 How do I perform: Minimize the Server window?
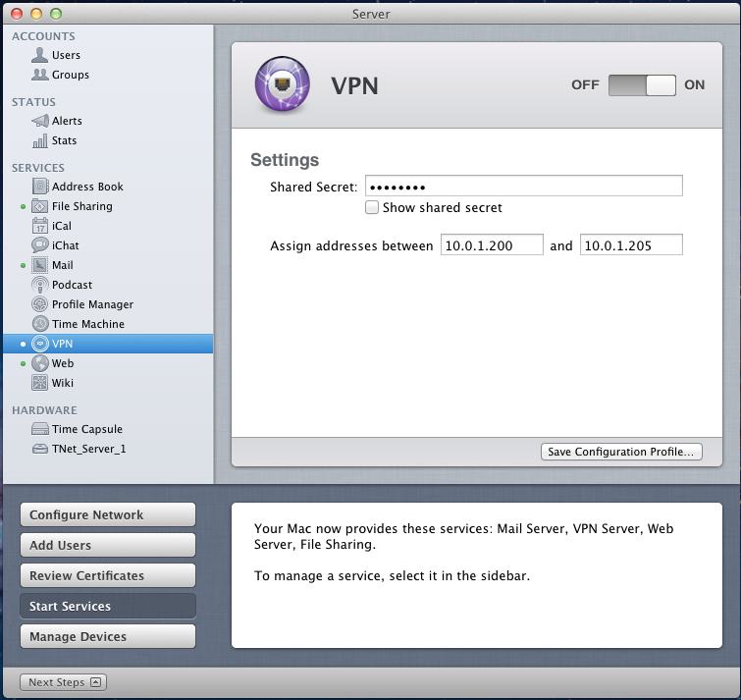[36, 14]
